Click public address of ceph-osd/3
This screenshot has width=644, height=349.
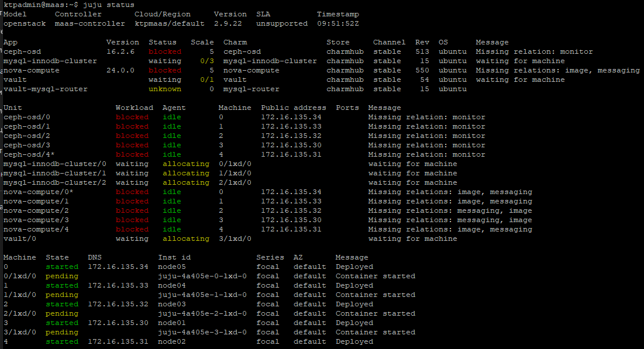[x=291, y=146]
